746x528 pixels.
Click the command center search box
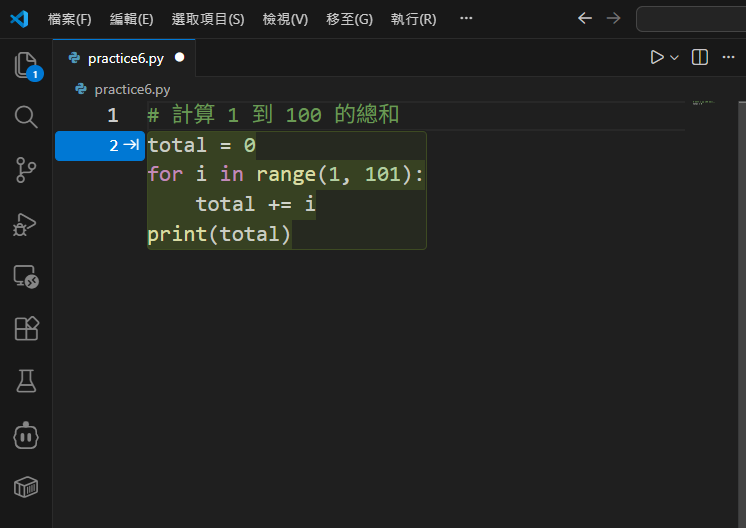pyautogui.click(x=692, y=19)
